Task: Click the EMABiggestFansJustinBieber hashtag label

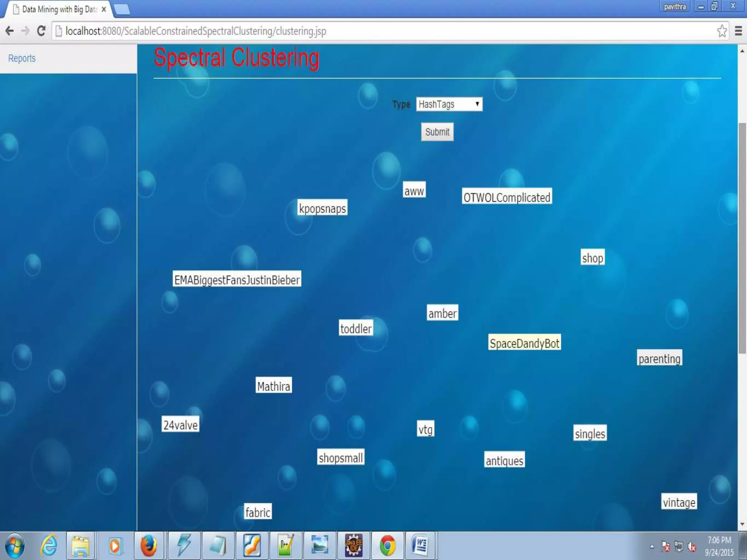Action: (x=237, y=280)
